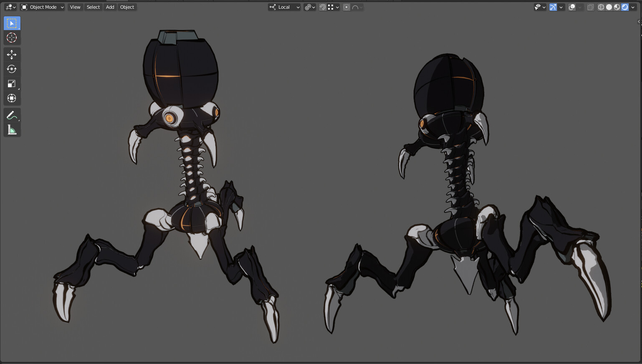This screenshot has width=642, height=364.
Task: Select the Rotate tool
Action: point(12,69)
